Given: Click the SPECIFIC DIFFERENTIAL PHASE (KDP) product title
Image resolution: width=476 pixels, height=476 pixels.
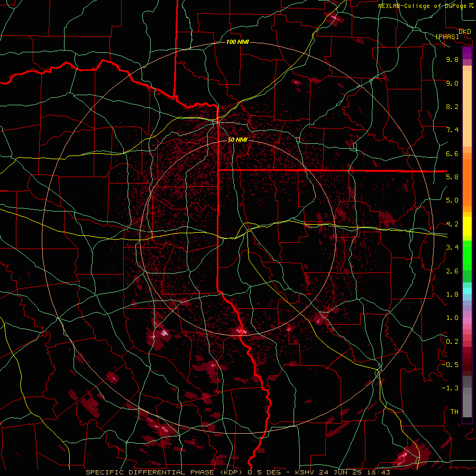Looking at the screenshot, I should 164,472.
